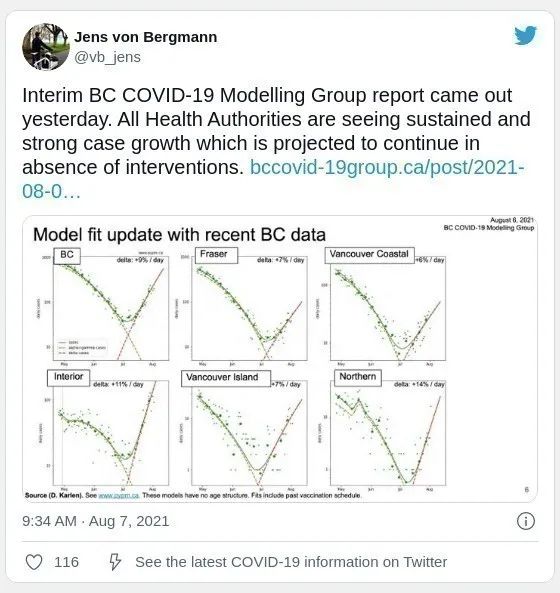Click the Fraser panel chart
560x593 pixels.
(250, 308)
